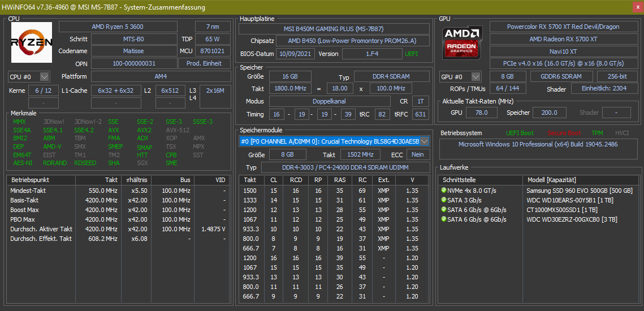
Task: Click the DDR4-3003 / PC4-24000 type field
Action: 345,167
